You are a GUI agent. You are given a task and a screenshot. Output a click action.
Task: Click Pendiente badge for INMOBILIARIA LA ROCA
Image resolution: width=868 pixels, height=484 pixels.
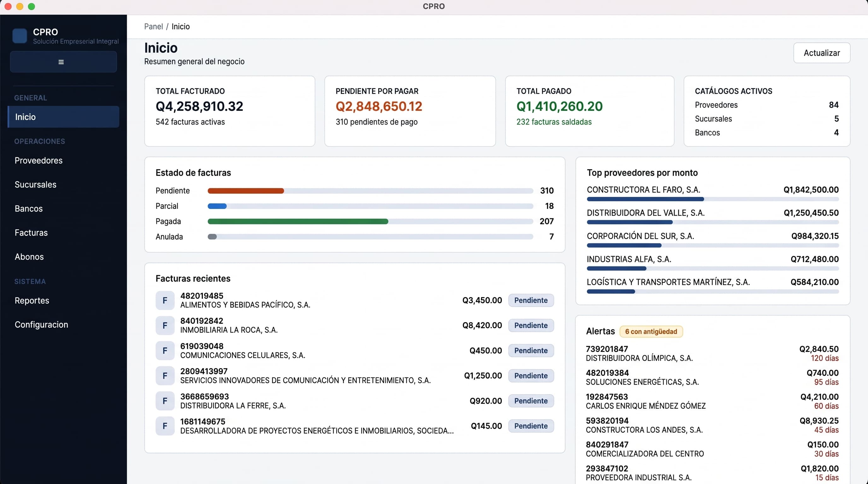point(531,326)
